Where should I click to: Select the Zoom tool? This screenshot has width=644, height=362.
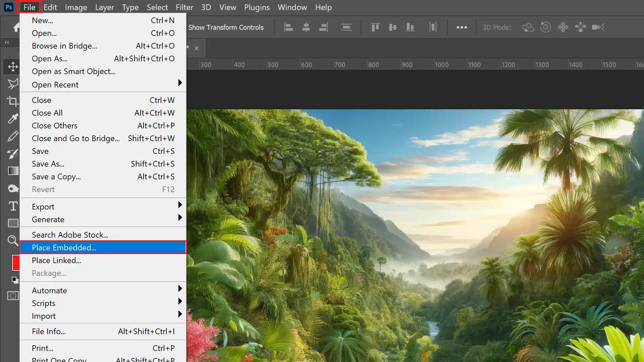[13, 240]
